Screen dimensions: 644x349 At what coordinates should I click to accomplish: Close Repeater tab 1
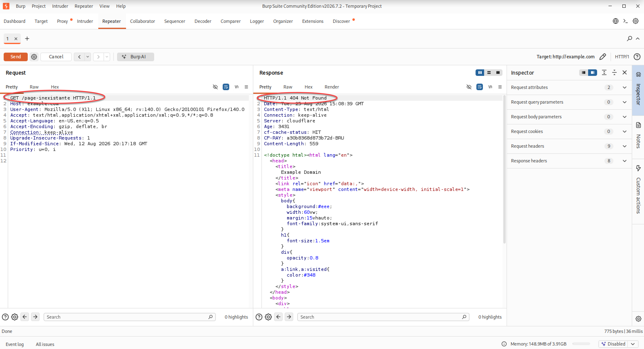(16, 39)
